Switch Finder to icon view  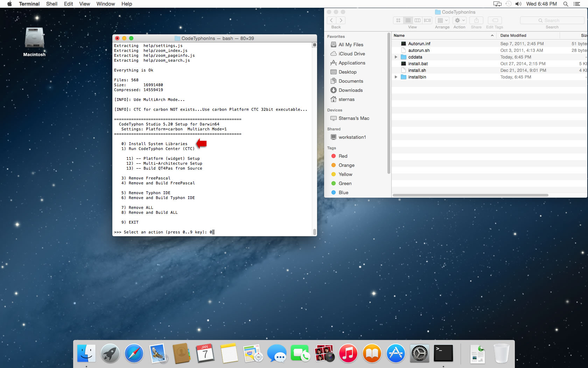(x=398, y=20)
